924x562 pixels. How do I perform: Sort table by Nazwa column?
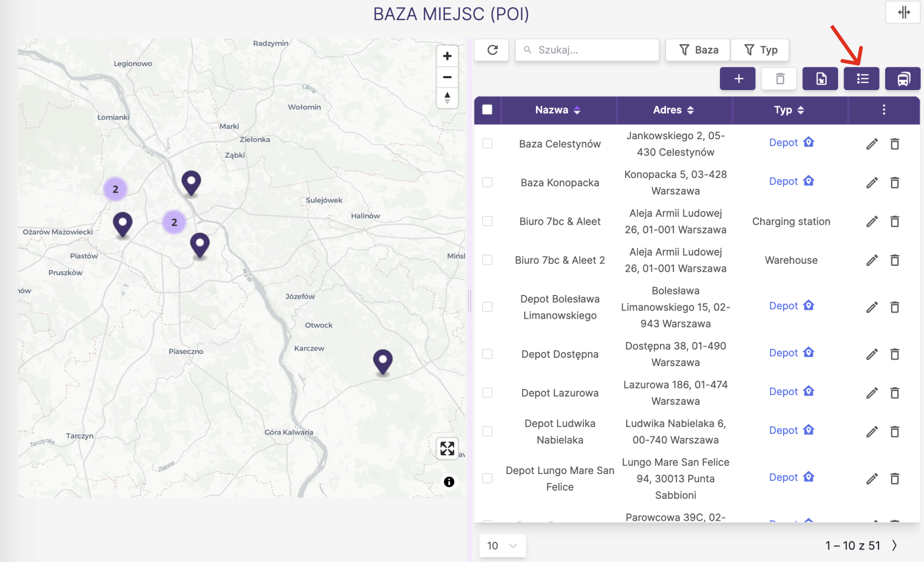(558, 110)
